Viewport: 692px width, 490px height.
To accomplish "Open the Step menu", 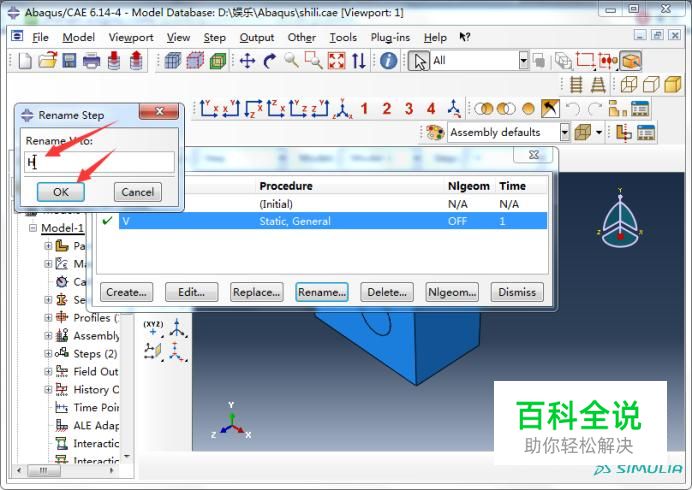I will [214, 38].
